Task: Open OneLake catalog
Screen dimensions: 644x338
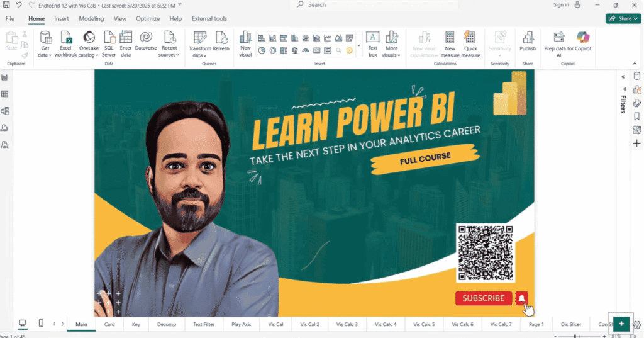Action: point(89,45)
